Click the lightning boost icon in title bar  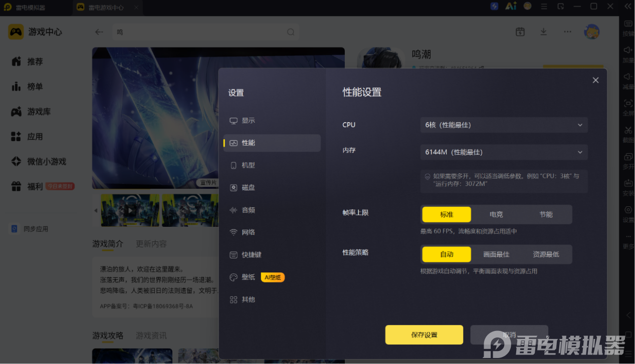[x=495, y=7]
